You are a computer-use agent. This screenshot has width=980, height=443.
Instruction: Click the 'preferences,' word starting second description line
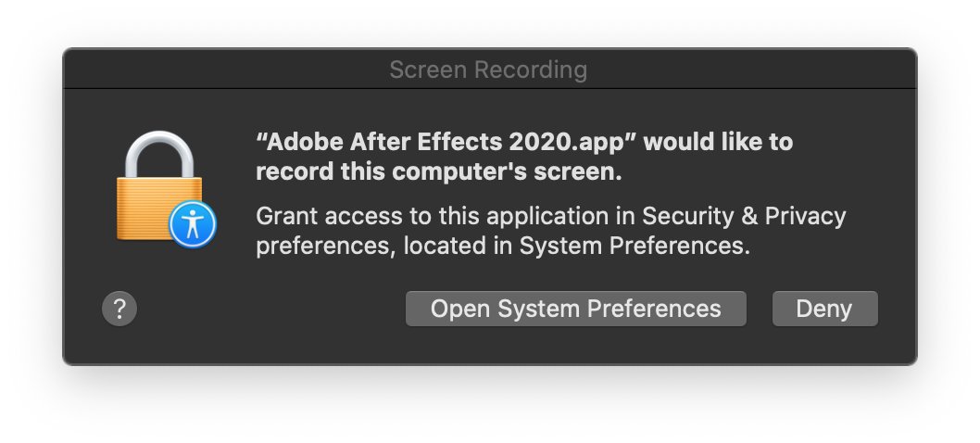click(327, 247)
